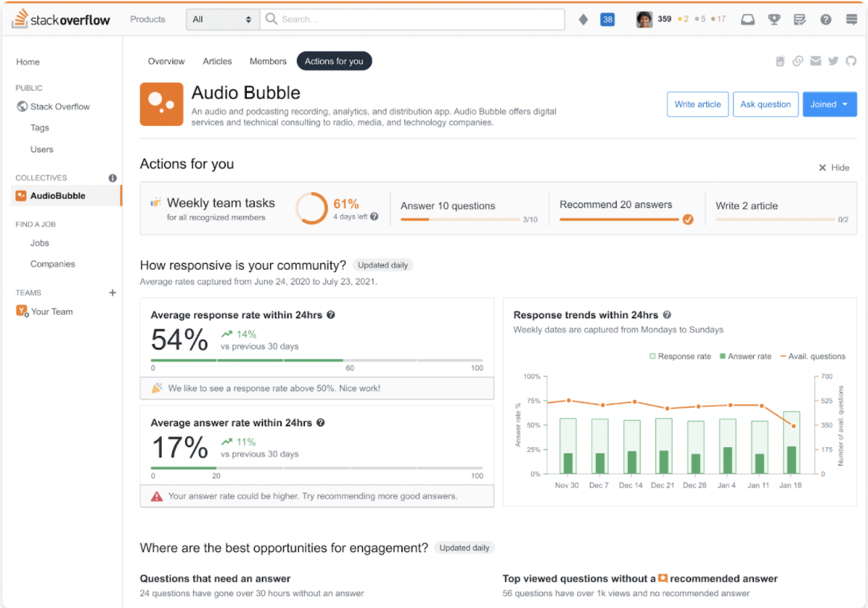Go to Home in the sidebar
868x608 pixels.
point(28,62)
